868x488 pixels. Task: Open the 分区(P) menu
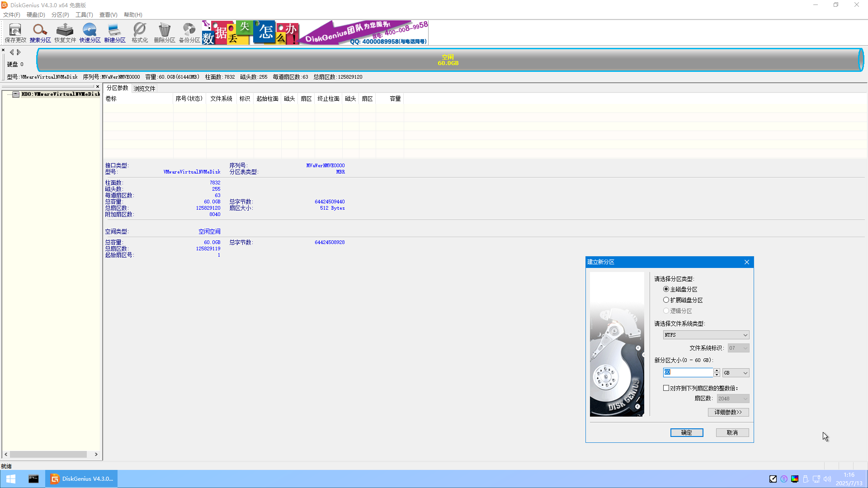click(60, 15)
